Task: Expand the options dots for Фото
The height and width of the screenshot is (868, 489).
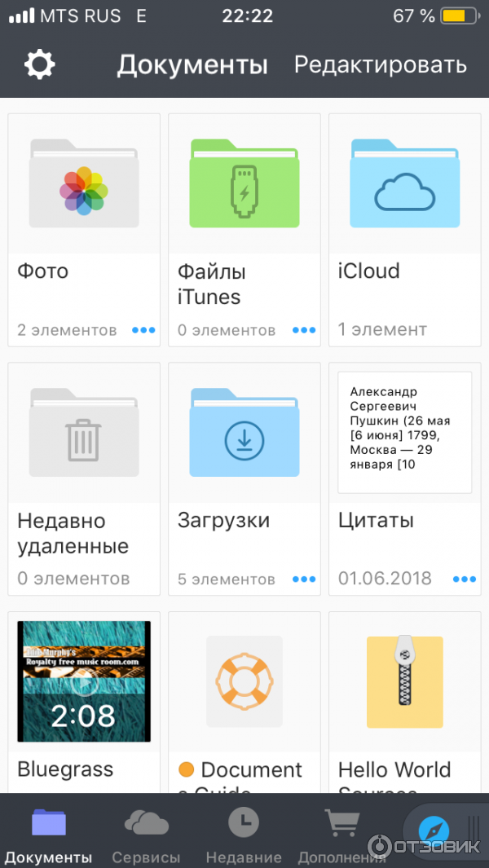Action: click(143, 330)
